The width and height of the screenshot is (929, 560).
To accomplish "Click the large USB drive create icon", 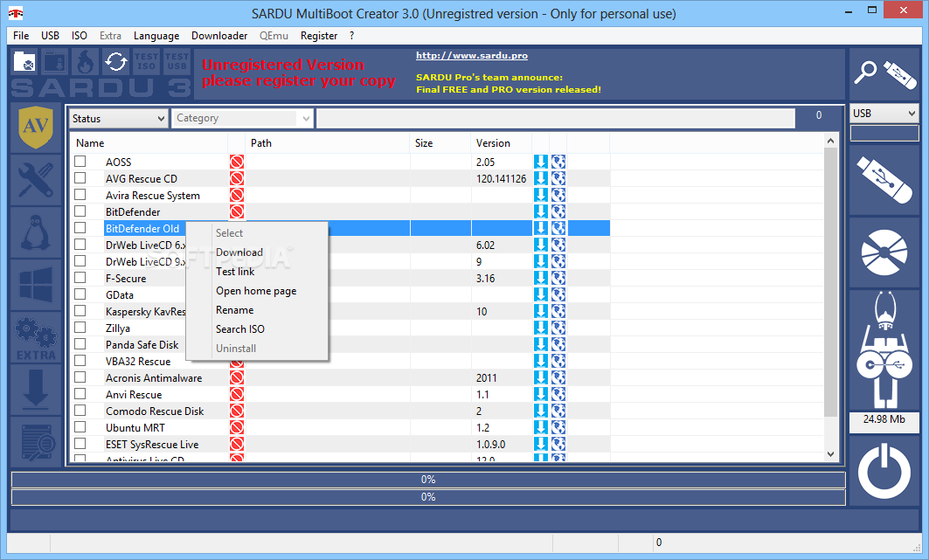I will point(884,179).
